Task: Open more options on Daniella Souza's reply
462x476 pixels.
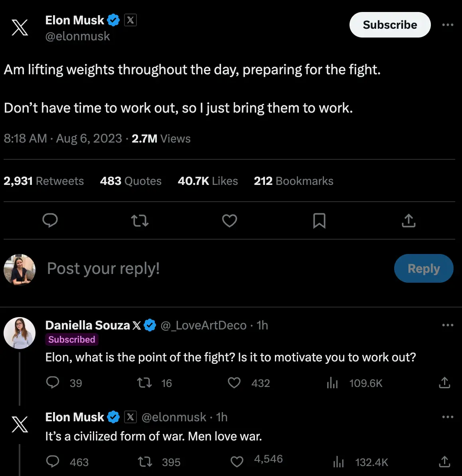Action: [448, 325]
